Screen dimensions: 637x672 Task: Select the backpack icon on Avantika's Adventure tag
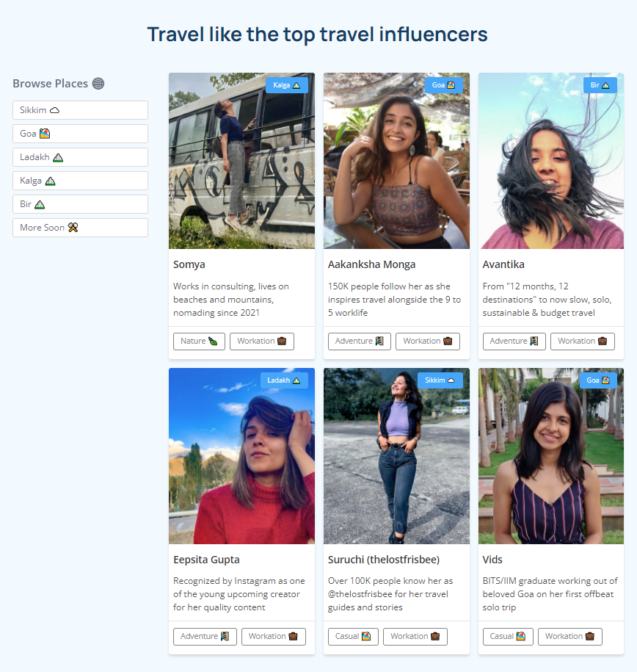tap(534, 341)
